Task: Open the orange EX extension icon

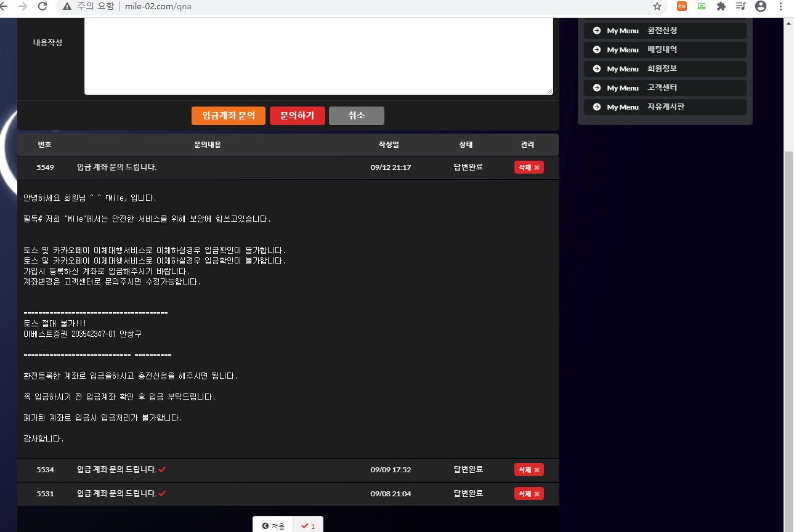Action: tap(682, 6)
